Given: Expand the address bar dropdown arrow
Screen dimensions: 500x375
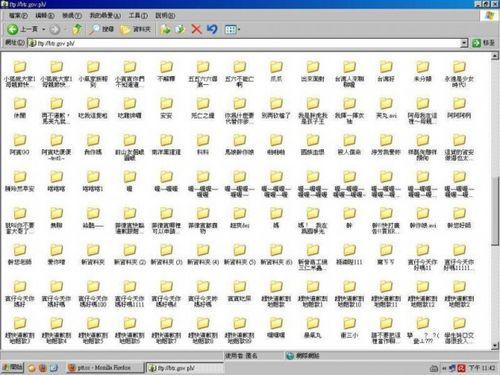Looking at the screenshot, I should click(x=464, y=43).
